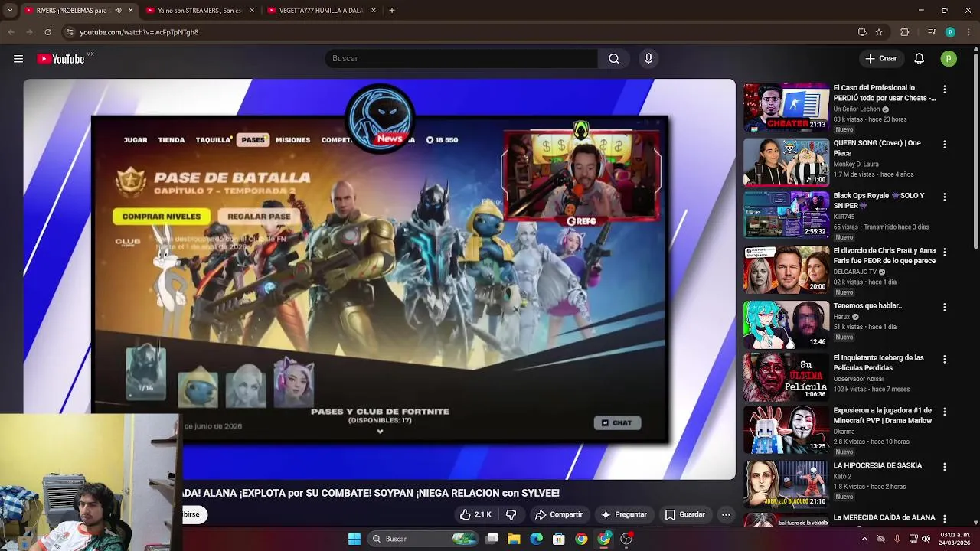
Task: Click the search magnifier button
Action: tap(614, 59)
